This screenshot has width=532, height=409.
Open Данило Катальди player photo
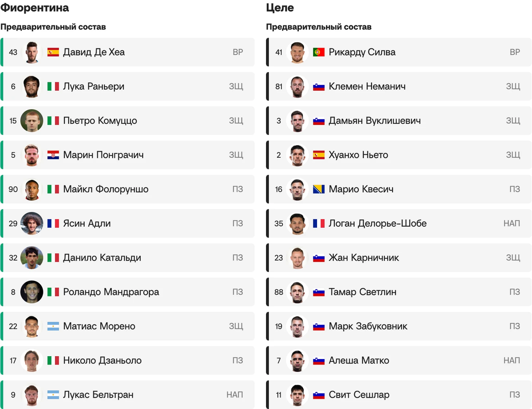[32, 257]
